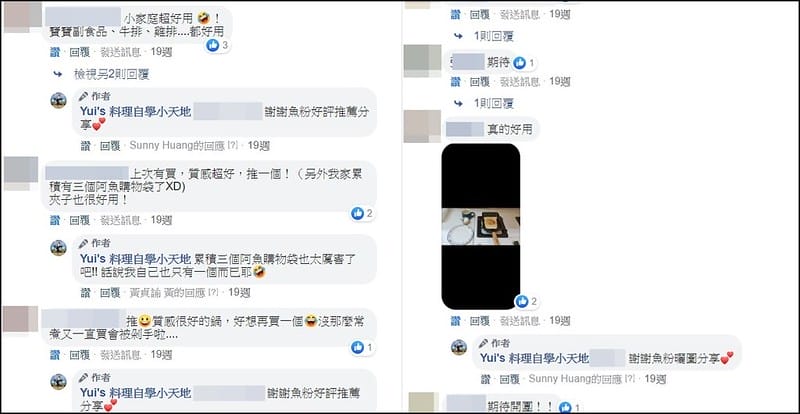Open Yui's 料理自學小天地 page link in first reply
This screenshot has width=800, height=414.
135,112
